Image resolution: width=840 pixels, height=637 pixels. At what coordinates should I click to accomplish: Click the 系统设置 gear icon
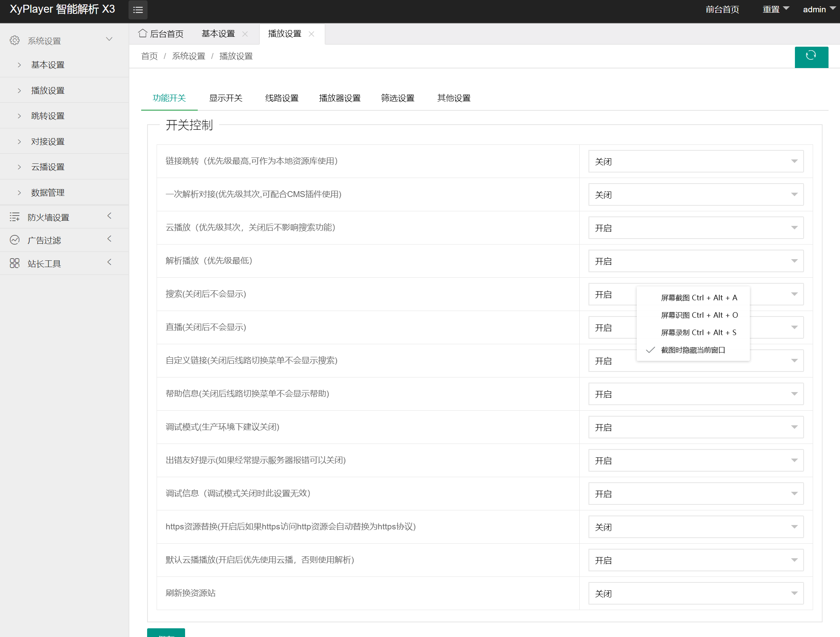coord(15,40)
